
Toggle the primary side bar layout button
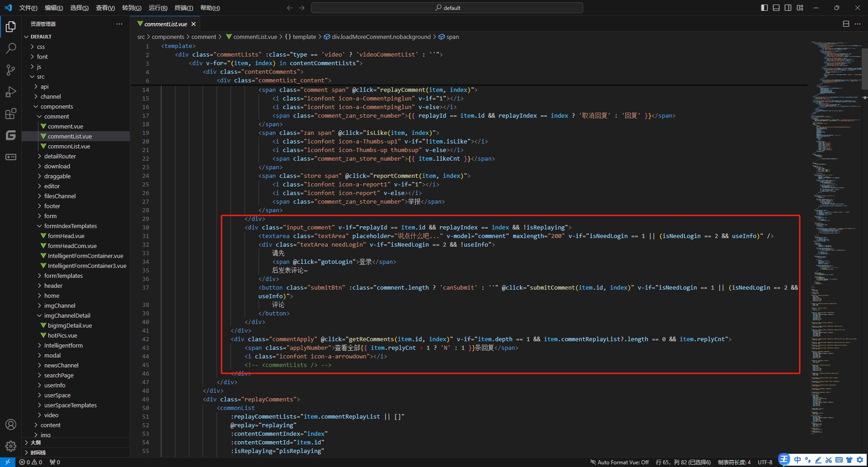(x=764, y=8)
